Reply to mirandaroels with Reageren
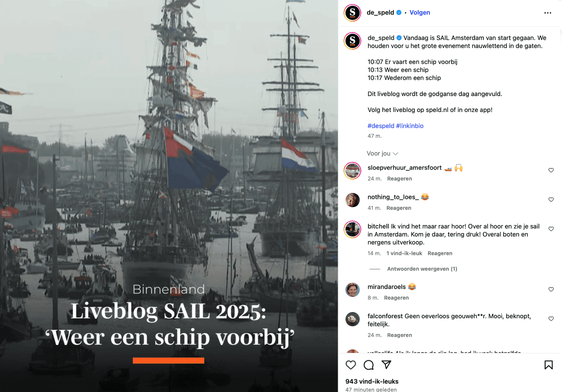The image size is (562, 392). [x=396, y=298]
